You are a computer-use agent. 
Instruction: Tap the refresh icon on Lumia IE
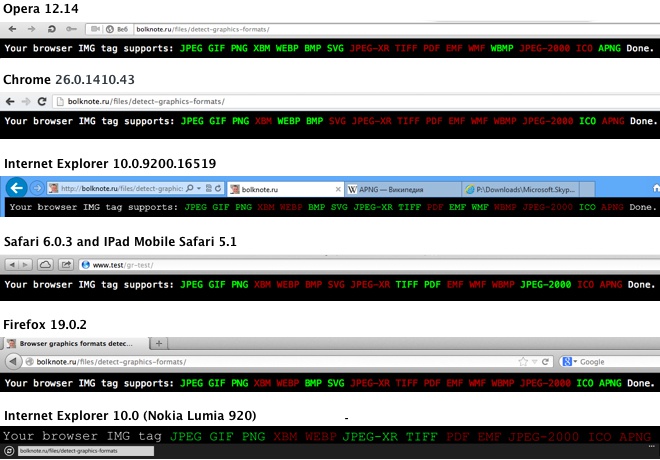point(9,451)
